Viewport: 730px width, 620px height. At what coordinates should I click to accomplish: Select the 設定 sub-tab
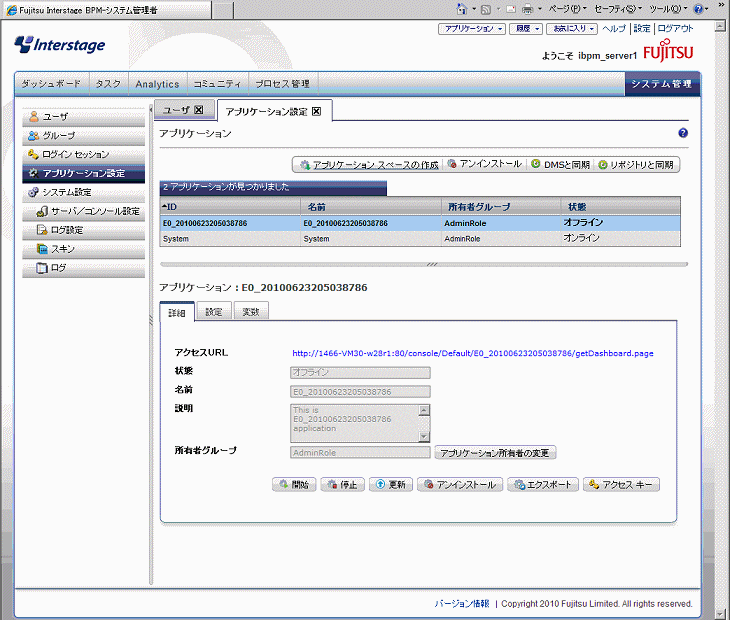coord(214,311)
